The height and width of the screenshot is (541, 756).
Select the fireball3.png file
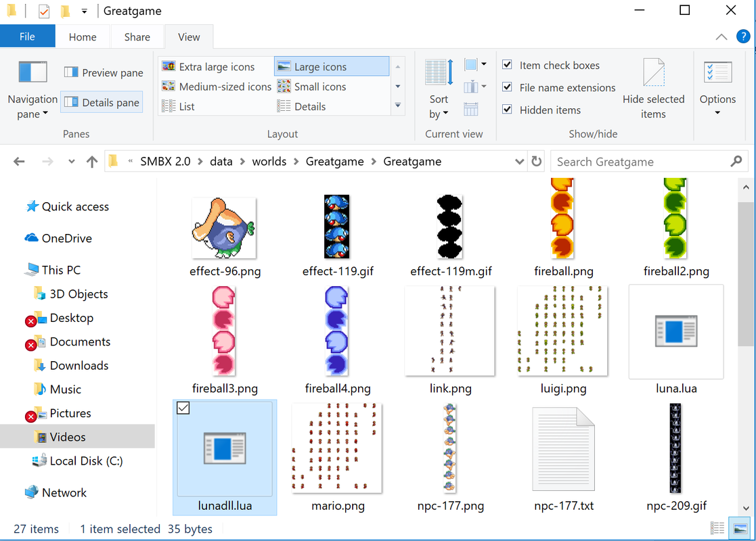click(x=225, y=339)
